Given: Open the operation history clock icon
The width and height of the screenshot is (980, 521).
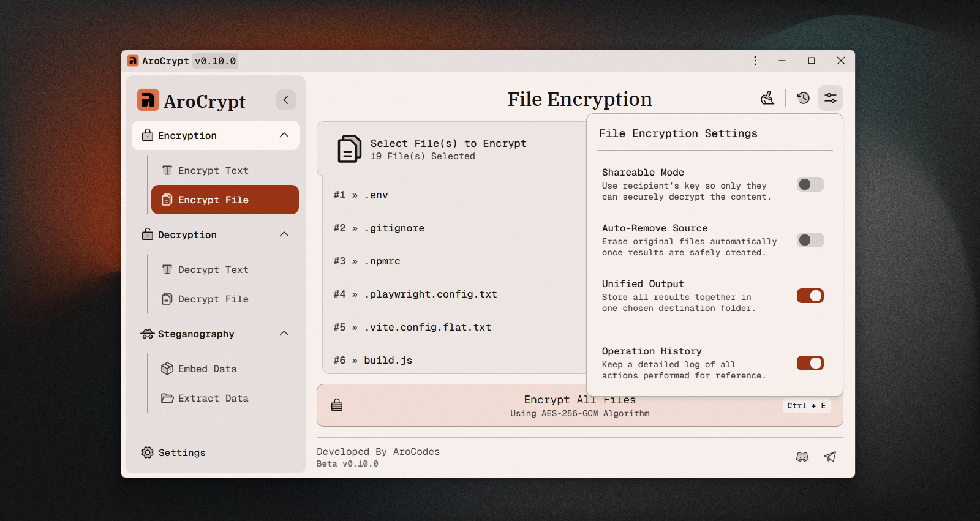Looking at the screenshot, I should tap(803, 98).
